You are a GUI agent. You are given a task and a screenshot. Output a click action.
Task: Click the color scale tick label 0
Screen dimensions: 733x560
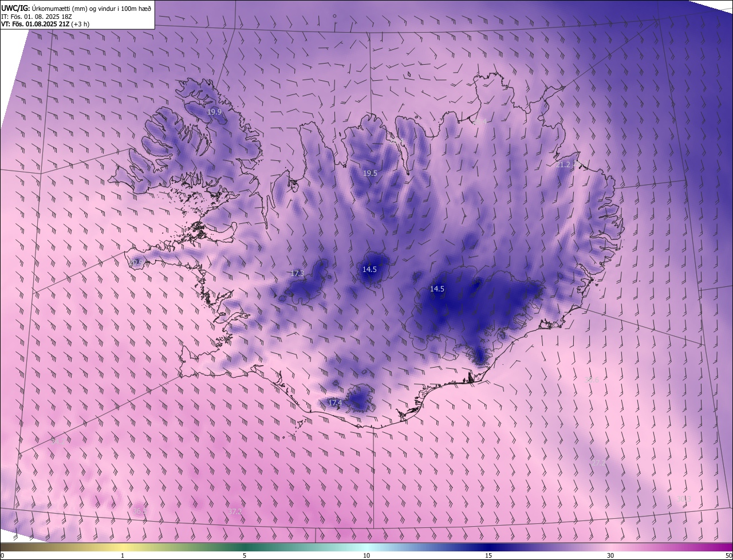[x=2, y=555]
